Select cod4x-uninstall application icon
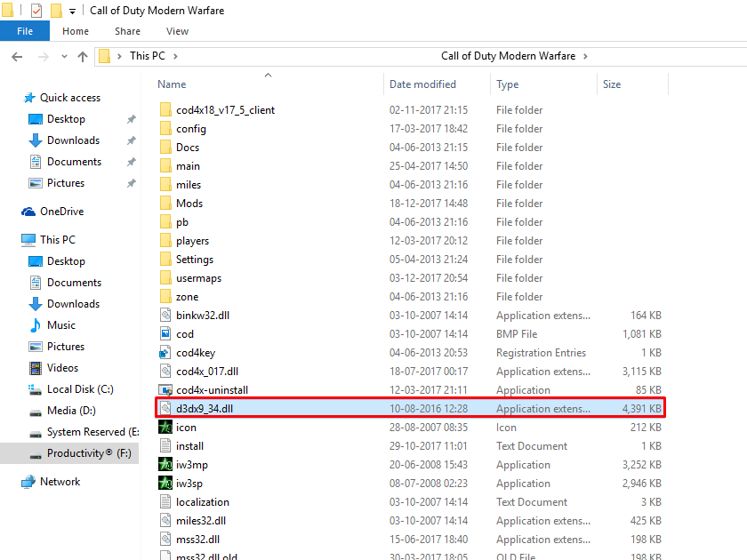The width and height of the screenshot is (747, 560). [165, 390]
